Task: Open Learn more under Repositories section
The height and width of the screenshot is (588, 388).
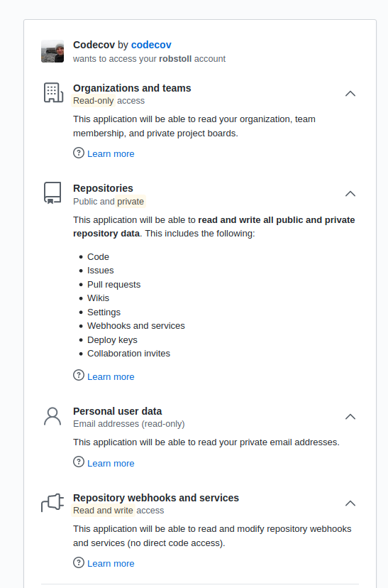Action: (x=111, y=377)
